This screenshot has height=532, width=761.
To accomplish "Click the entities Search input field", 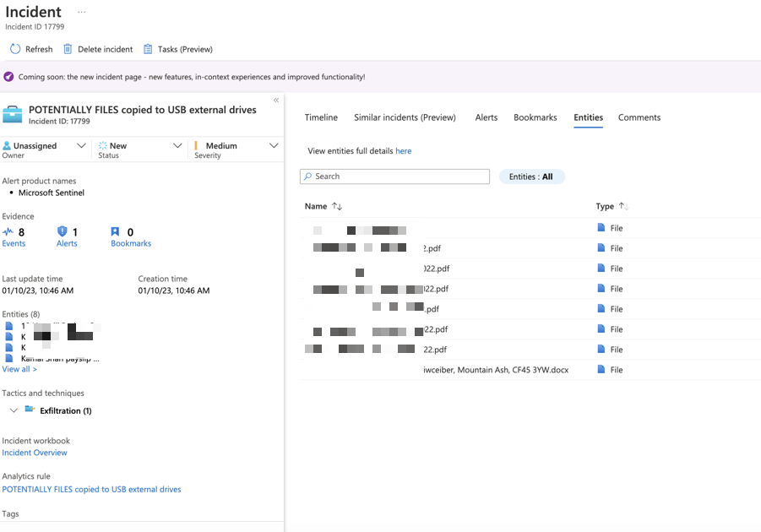I will (397, 176).
